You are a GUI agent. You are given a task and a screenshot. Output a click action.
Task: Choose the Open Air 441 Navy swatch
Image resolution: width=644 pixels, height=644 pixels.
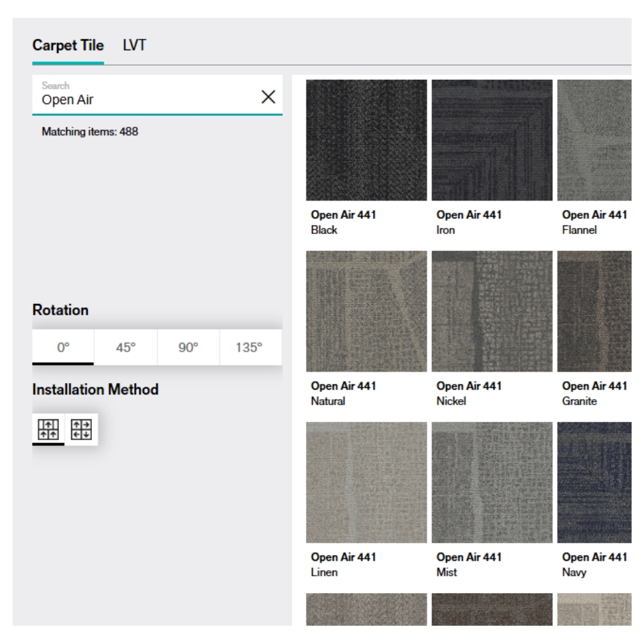tap(594, 482)
